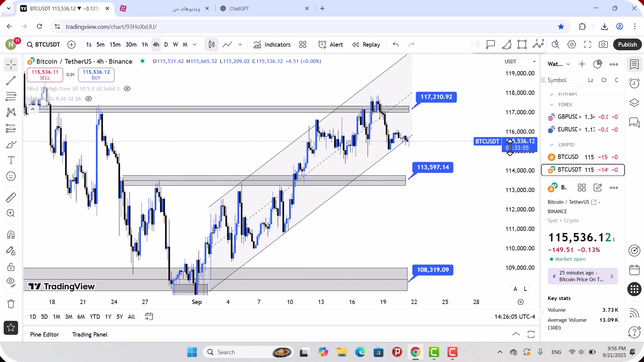Switch to the Daily timeframe
The image size is (644, 362).
pos(166,45)
